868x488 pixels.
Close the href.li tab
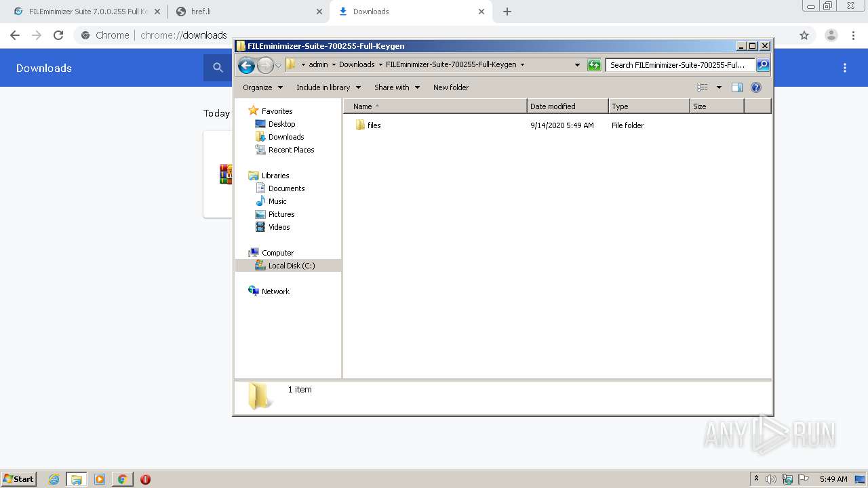pos(319,12)
